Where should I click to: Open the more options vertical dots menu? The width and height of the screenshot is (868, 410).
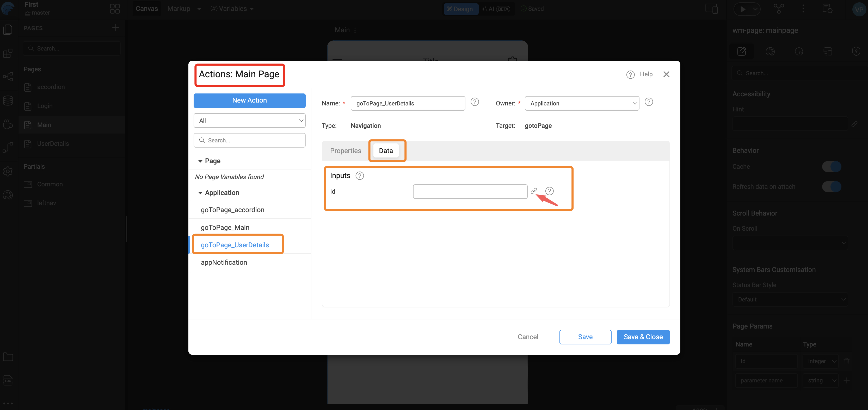(803, 9)
